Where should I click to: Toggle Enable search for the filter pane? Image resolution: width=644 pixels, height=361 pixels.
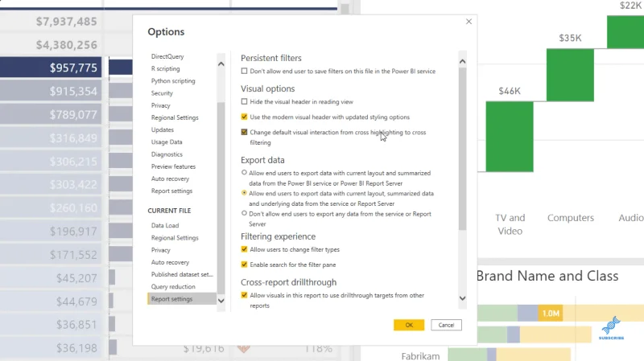click(x=245, y=265)
